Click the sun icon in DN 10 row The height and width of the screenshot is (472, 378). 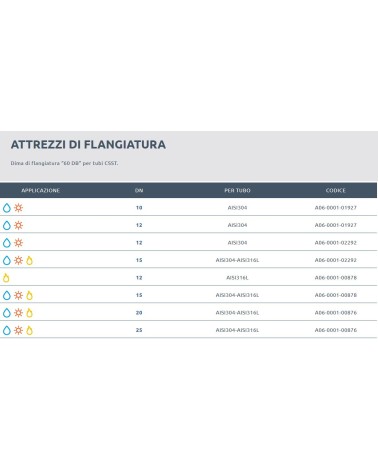[18, 208]
